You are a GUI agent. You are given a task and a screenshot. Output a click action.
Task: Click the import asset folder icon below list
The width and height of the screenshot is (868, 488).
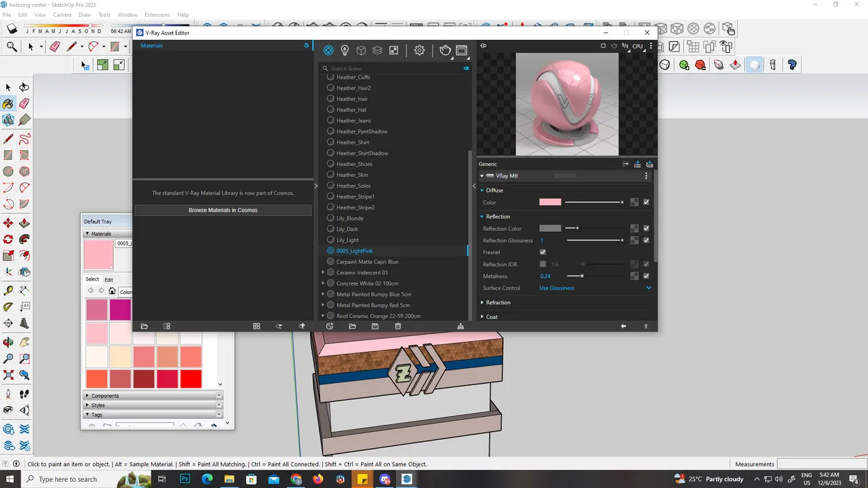(x=353, y=326)
